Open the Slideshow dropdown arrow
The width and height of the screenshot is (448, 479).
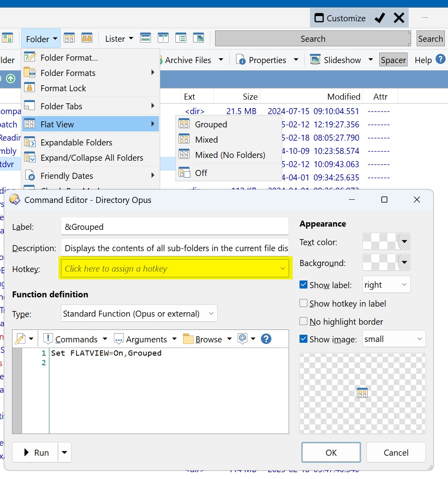371,59
